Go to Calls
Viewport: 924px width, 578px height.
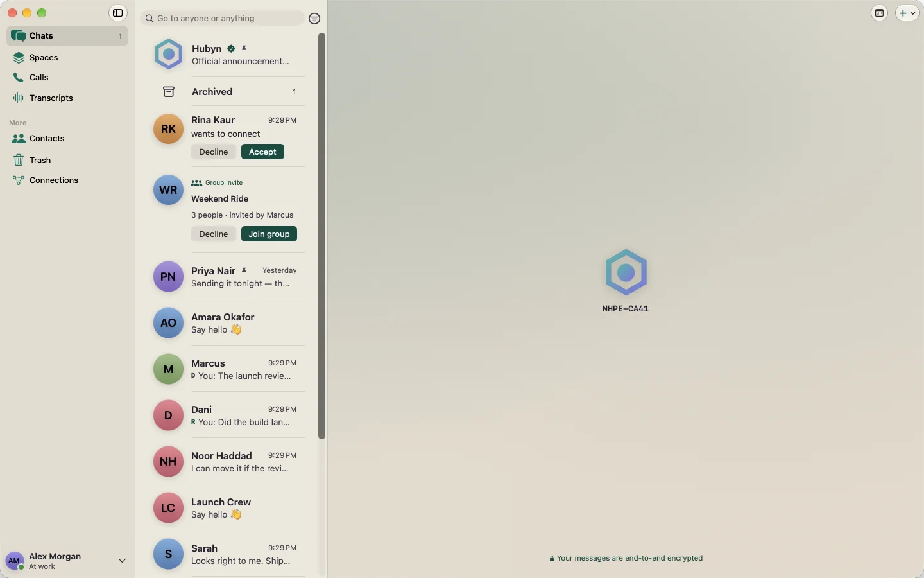[67, 77]
